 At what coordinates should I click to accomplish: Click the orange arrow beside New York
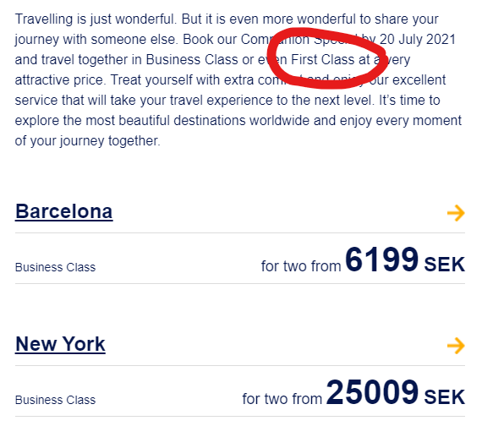[456, 346]
